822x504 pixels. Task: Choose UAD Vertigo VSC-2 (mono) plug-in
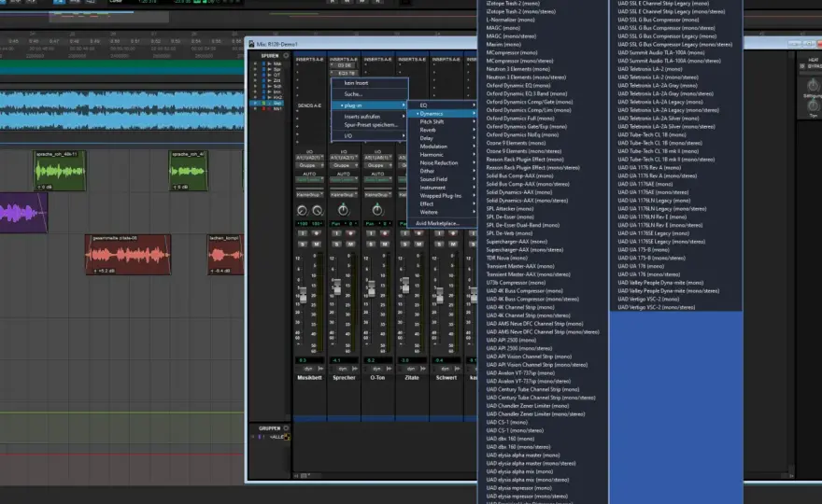click(648, 300)
